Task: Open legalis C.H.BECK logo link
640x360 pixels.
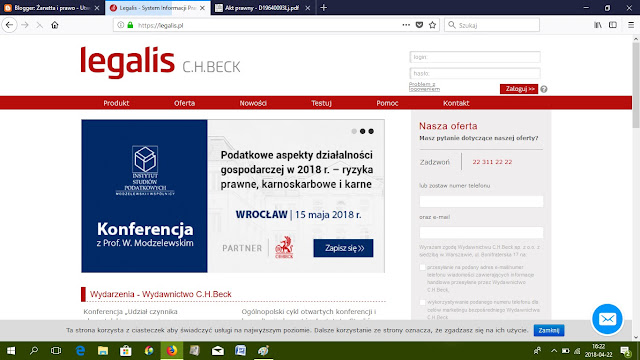Action: (160, 62)
